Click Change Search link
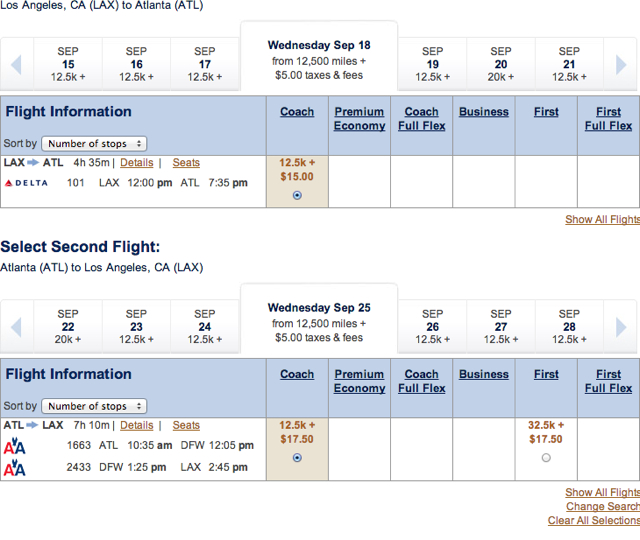This screenshot has height=540, width=640. (603, 506)
